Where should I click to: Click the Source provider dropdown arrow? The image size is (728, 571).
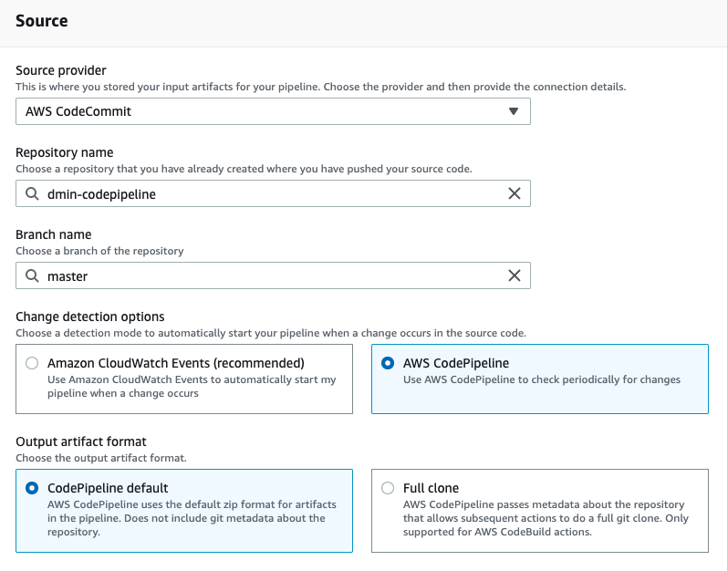pos(513,111)
